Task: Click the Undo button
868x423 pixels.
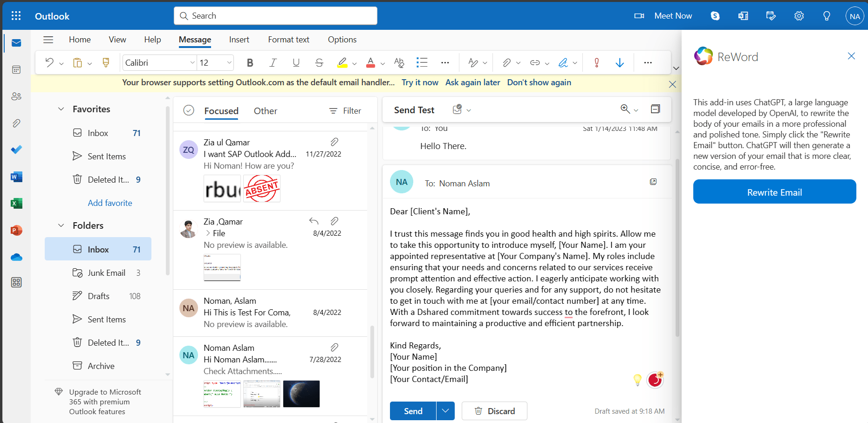Action: (49, 62)
